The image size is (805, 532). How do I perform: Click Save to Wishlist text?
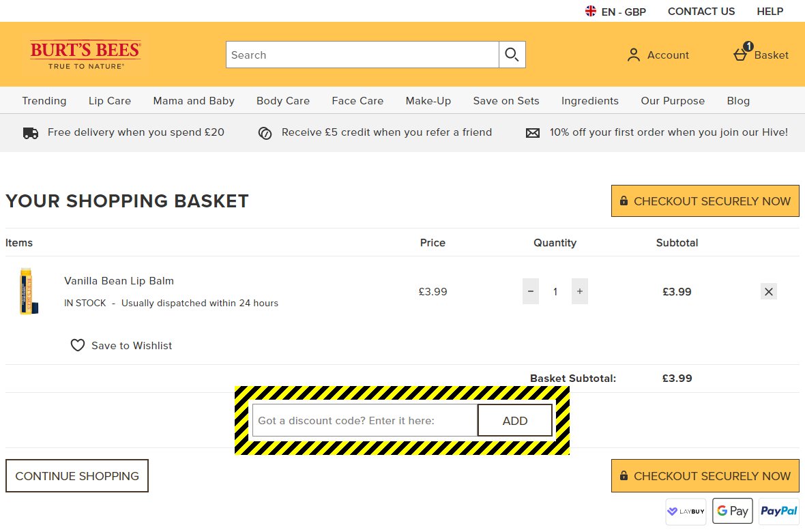click(x=132, y=346)
